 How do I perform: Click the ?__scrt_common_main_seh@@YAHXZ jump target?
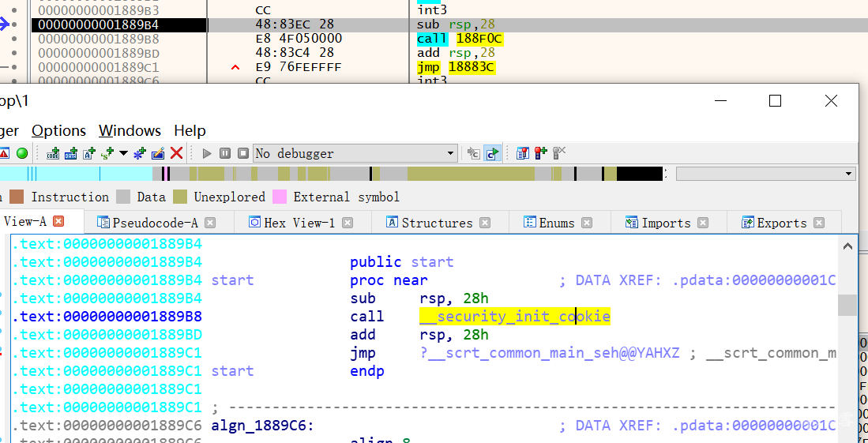coord(550,353)
